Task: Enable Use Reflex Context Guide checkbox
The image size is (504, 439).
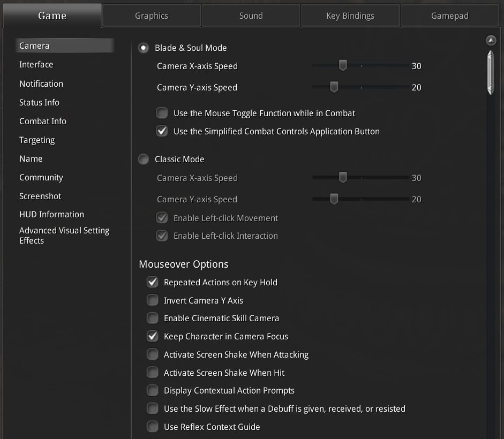Action: [x=153, y=427]
